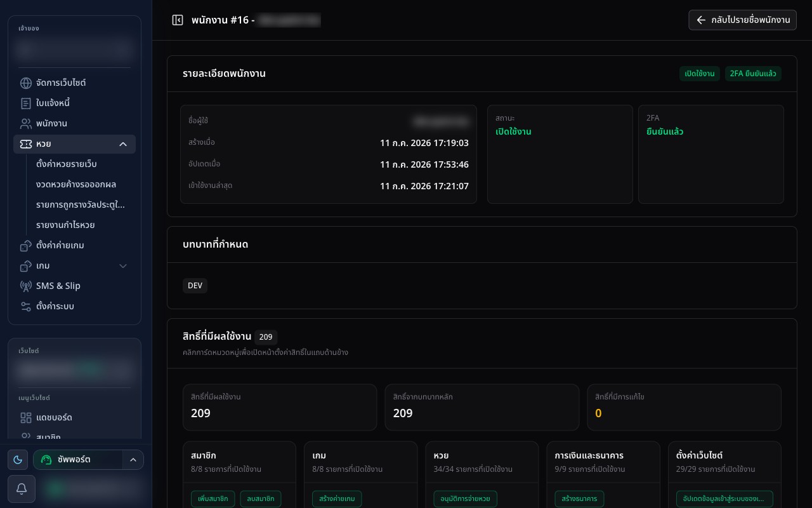Screen dimensions: 812x508
Task: Click the บทบาทที่กำหนด section heading
Action: 215,244
